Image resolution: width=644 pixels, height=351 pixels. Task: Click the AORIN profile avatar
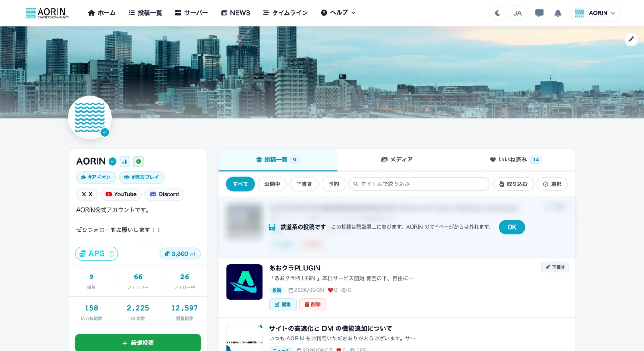tap(90, 117)
